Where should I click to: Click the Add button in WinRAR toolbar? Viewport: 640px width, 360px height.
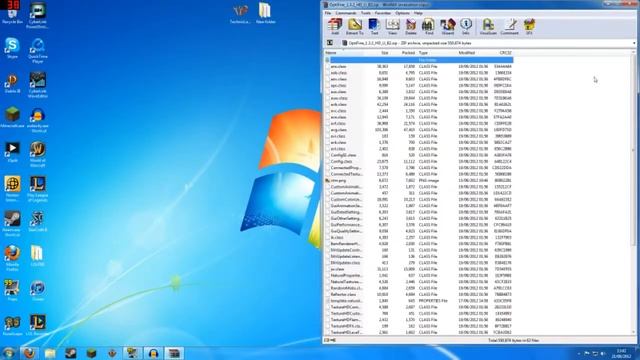click(335, 27)
